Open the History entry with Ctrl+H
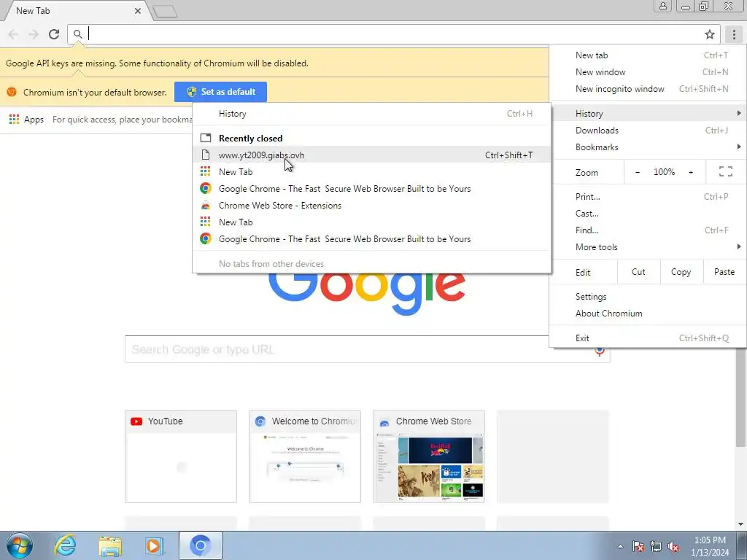This screenshot has height=560, width=747. pos(371,114)
